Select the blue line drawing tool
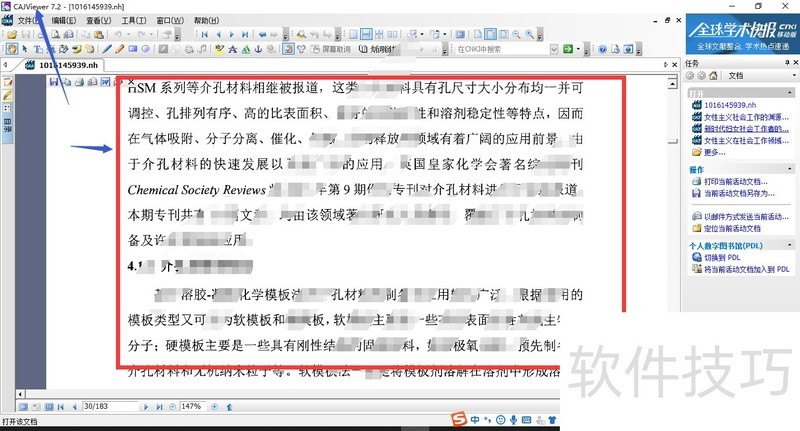The height and width of the screenshot is (431, 800). 107,49
